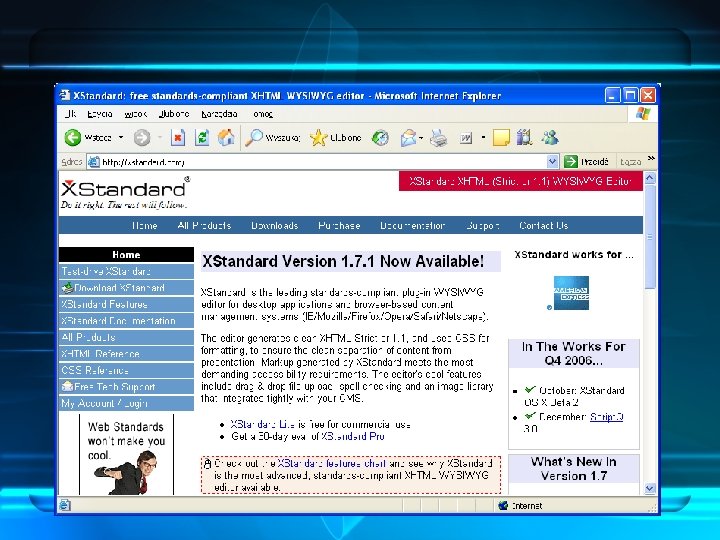Click the IE icon in title bar
The width and height of the screenshot is (720, 540).
click(x=64, y=95)
